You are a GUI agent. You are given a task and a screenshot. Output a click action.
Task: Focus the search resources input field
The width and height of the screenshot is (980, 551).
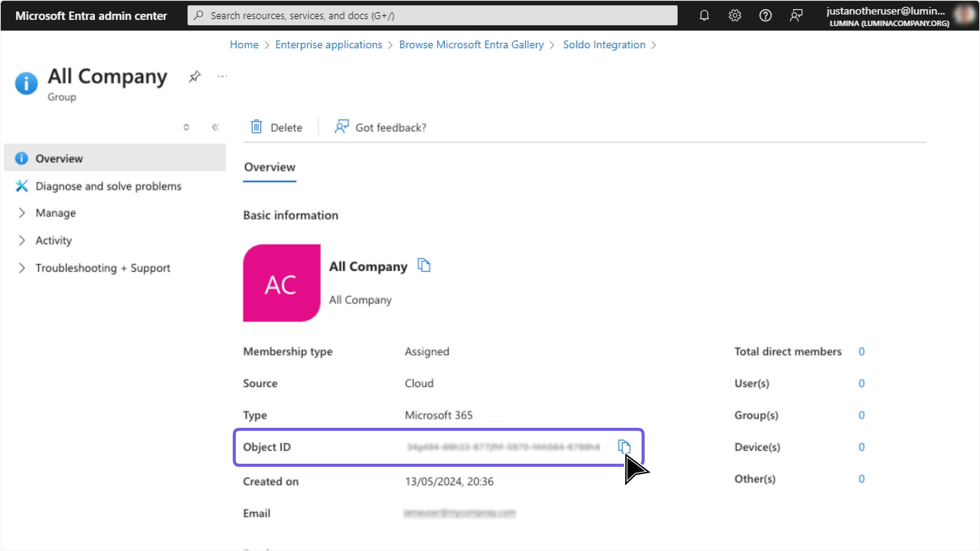coord(432,15)
